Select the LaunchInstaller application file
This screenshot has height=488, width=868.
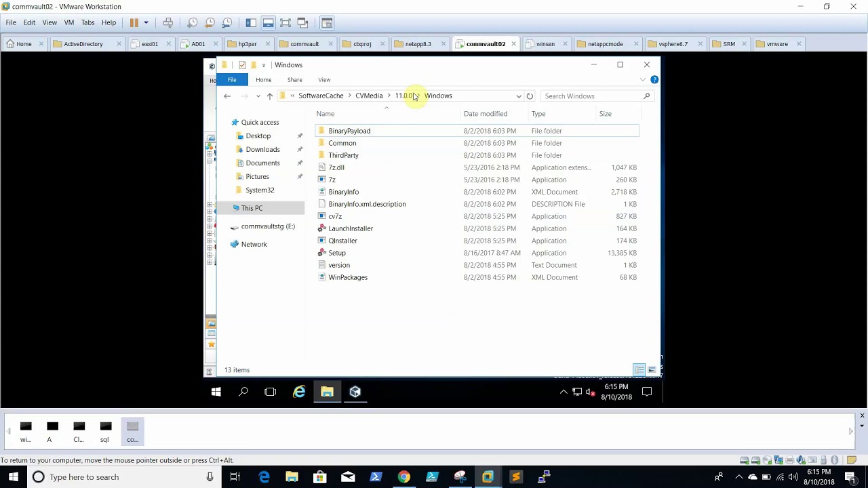[351, 228]
